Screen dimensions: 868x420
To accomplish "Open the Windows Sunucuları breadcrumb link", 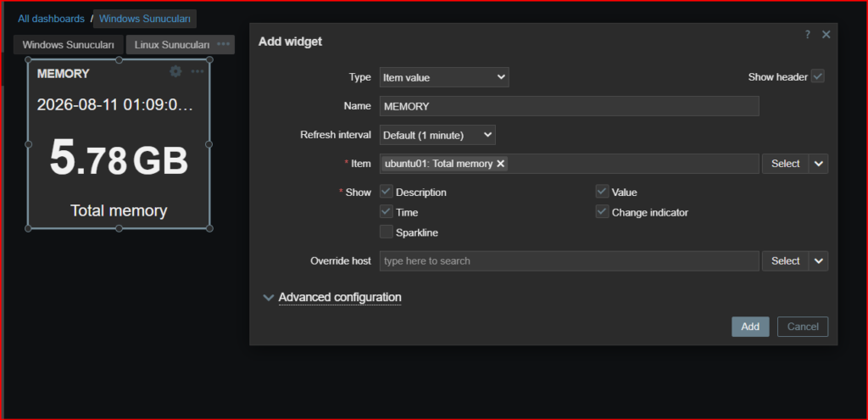I will coord(144,19).
